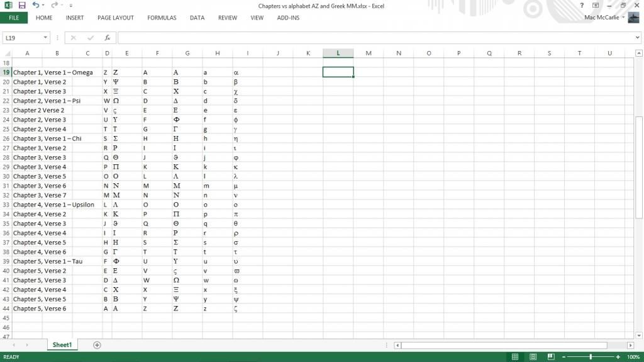
Task: Click the Undo arrow icon
Action: click(35, 6)
